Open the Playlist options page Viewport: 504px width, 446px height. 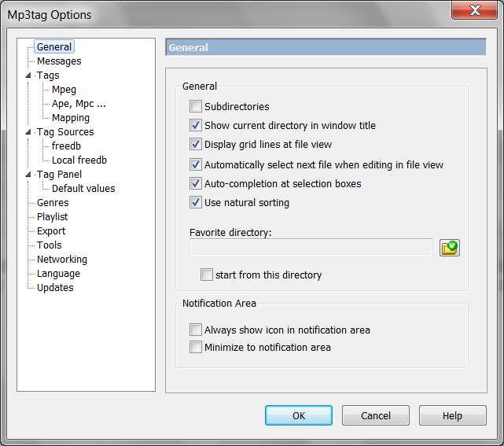point(53,217)
